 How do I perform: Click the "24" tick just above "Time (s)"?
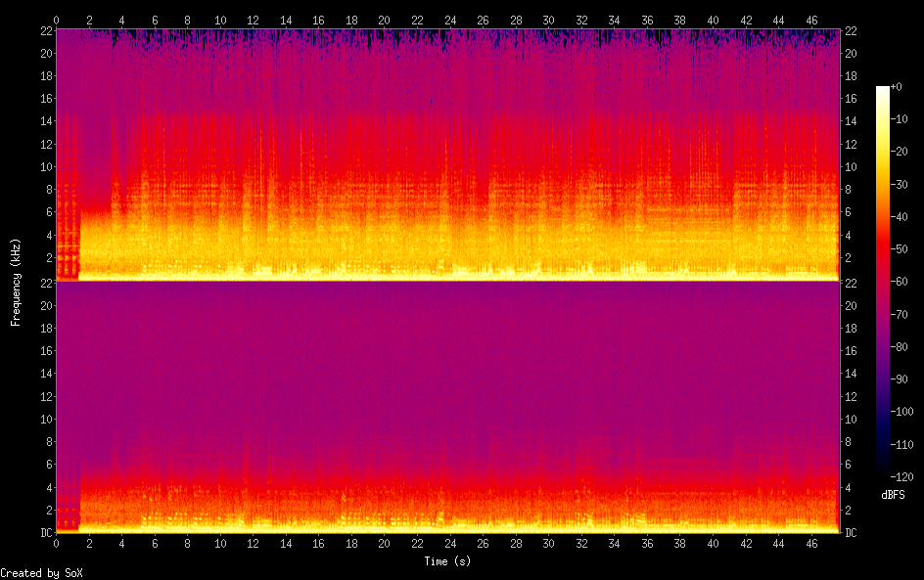pos(450,544)
